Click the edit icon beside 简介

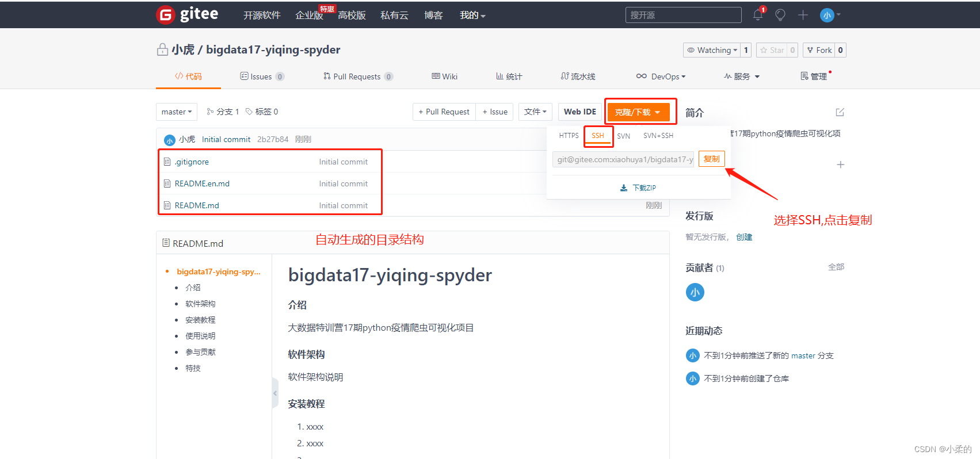click(840, 112)
